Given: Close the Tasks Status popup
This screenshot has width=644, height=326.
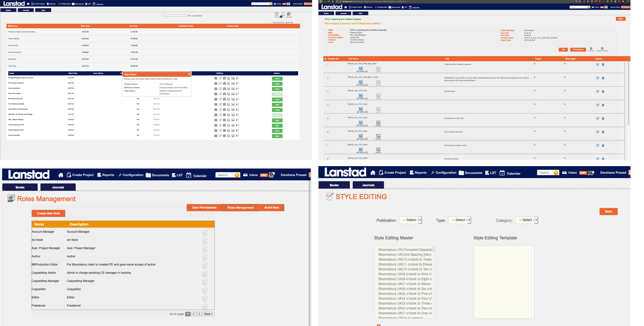Looking at the screenshot, I should click(x=189, y=74).
